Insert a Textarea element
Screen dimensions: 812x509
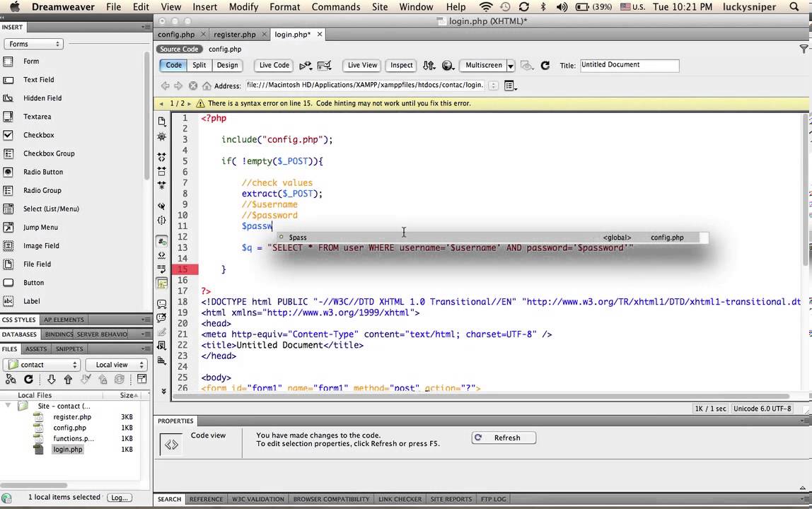pos(37,117)
